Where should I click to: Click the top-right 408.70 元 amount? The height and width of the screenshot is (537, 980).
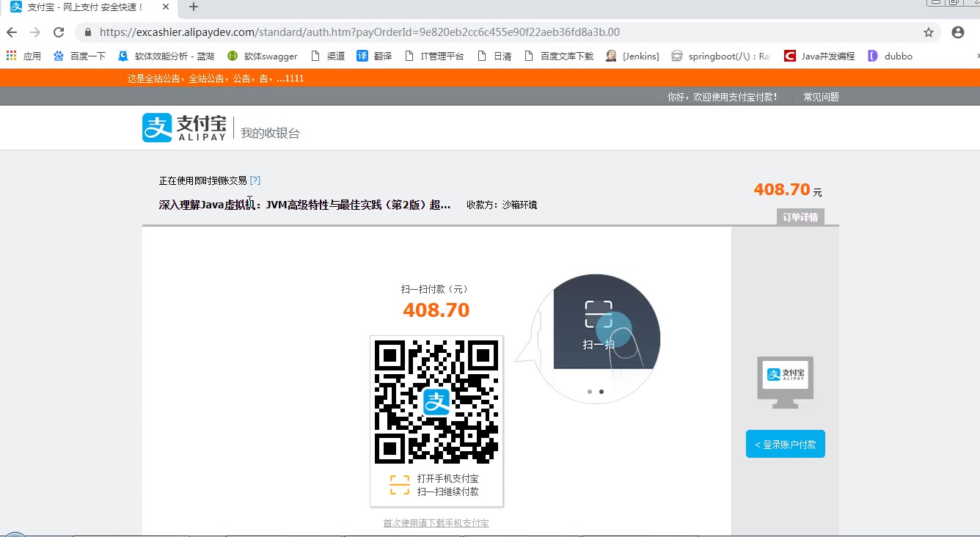click(x=788, y=189)
